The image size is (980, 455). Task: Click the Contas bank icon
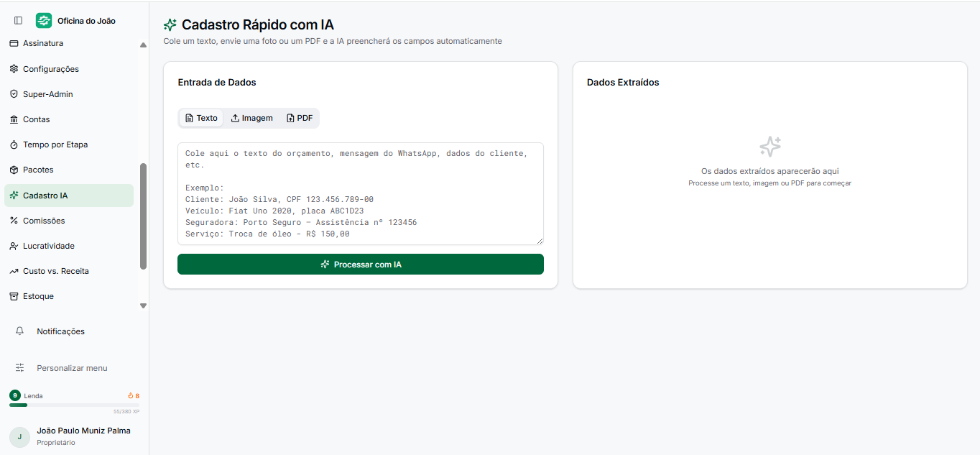point(14,119)
